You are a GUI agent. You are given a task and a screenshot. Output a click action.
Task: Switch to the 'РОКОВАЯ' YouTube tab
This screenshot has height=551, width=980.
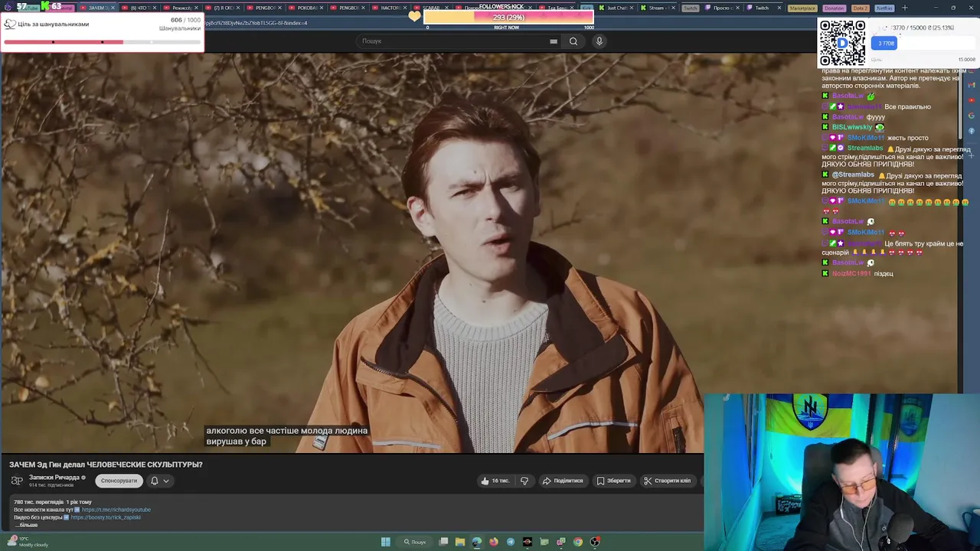(306, 8)
